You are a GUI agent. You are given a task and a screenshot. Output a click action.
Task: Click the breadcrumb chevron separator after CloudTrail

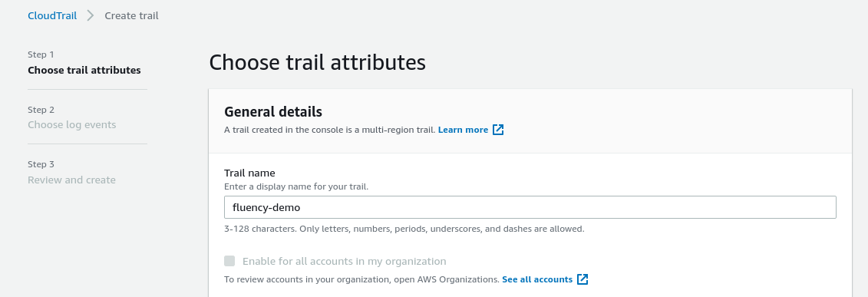point(91,15)
